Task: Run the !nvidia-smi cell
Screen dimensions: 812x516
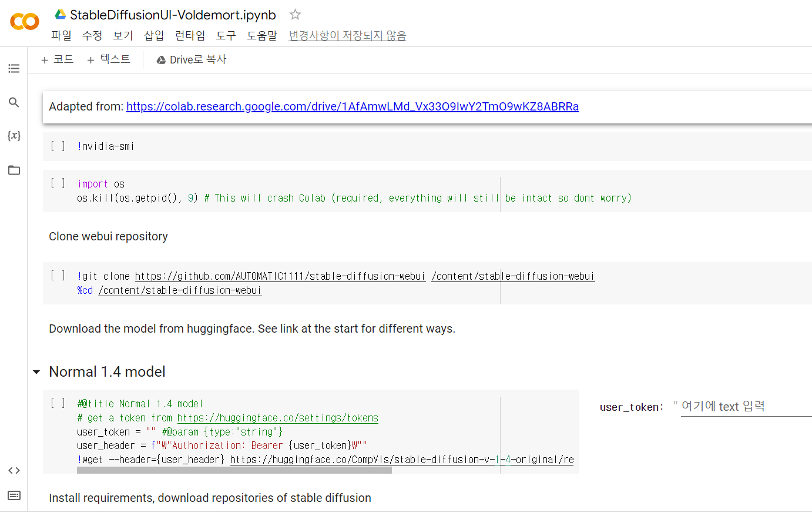Action: click(x=58, y=146)
